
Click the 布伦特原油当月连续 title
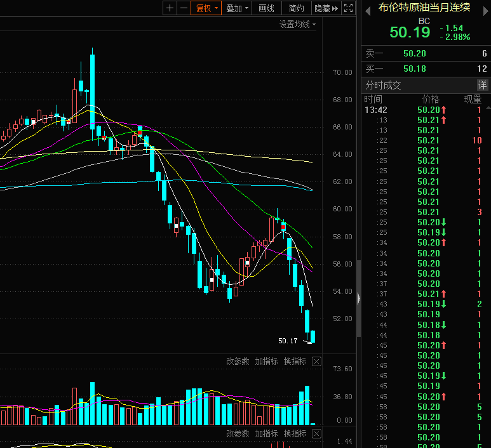(x=424, y=7)
